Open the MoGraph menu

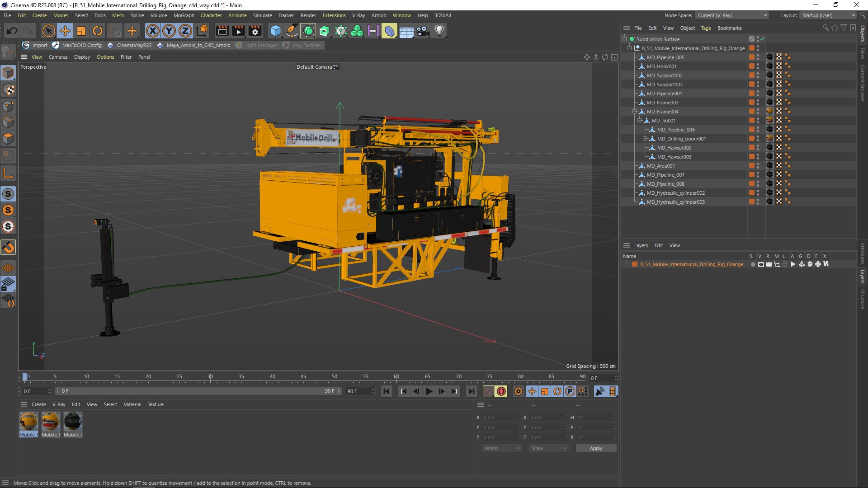(x=184, y=15)
